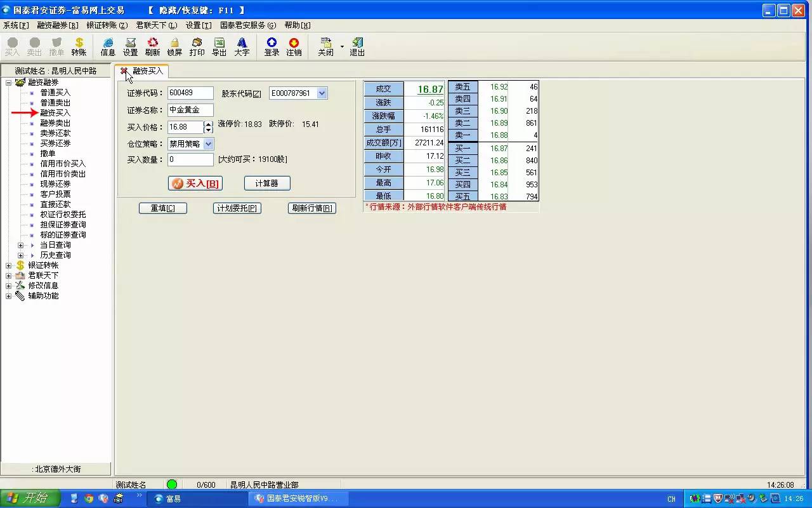Open the 帮助 menu
Screen dimensions: 812x508
tap(298, 25)
